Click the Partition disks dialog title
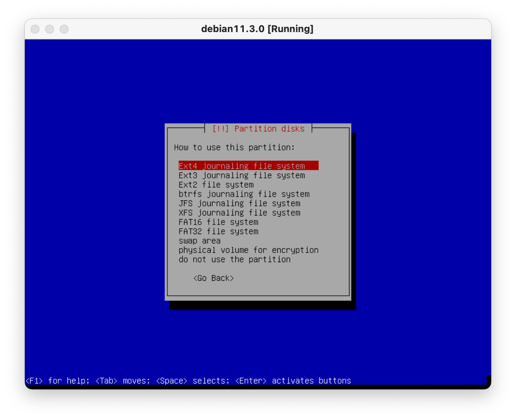Image resolution: width=516 pixels, height=420 pixels. coord(258,129)
